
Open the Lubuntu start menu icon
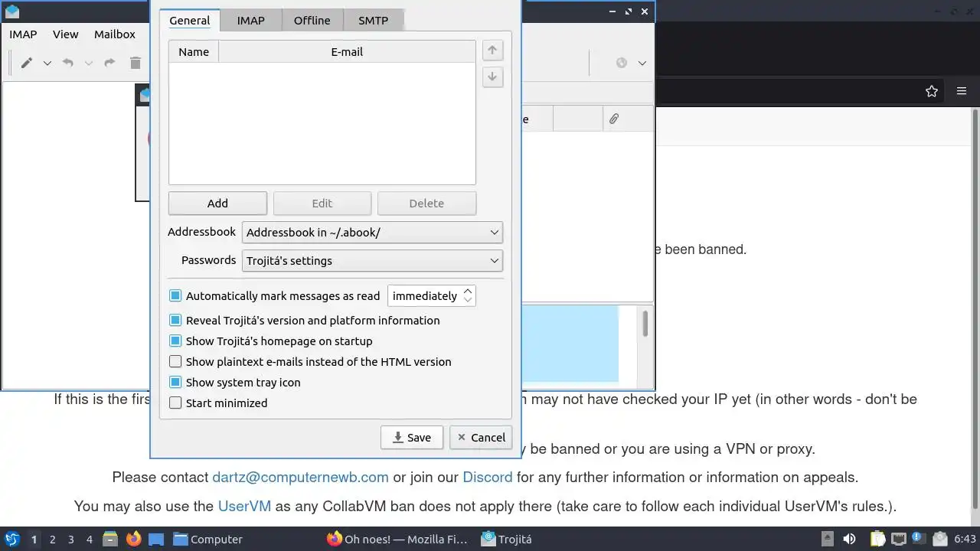pos(11,539)
